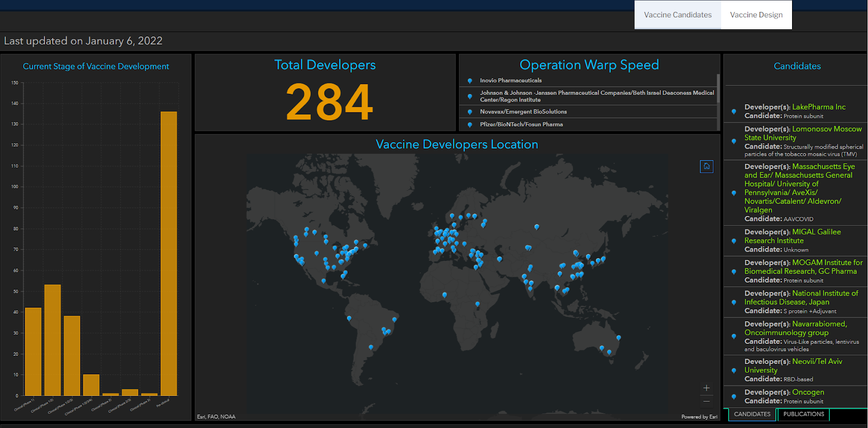Zoom in on the map with plus
This screenshot has height=428, width=868.
[706, 388]
